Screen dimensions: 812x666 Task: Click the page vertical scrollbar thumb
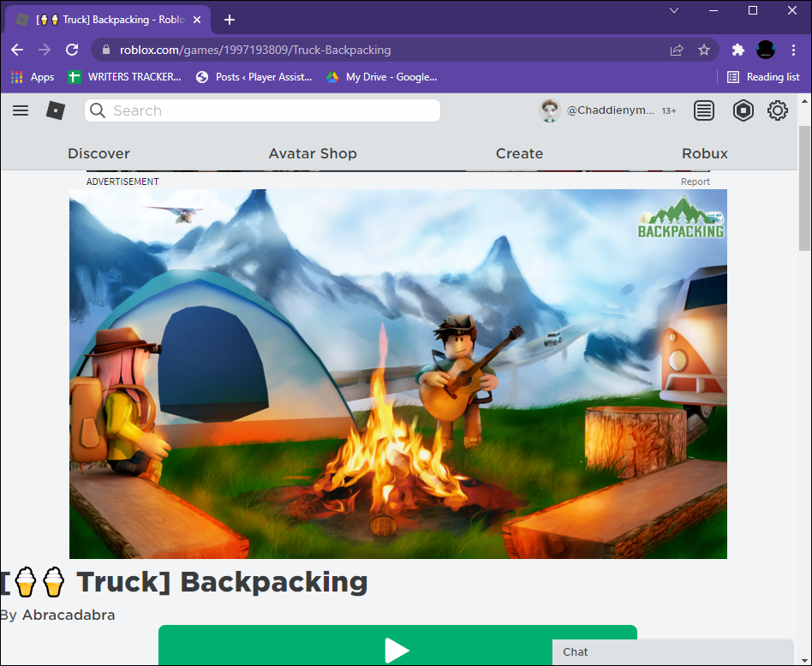pos(804,187)
